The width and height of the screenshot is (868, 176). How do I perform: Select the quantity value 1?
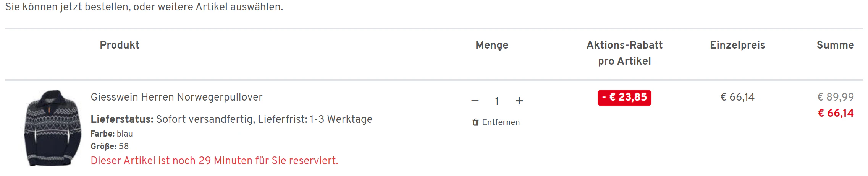497,101
